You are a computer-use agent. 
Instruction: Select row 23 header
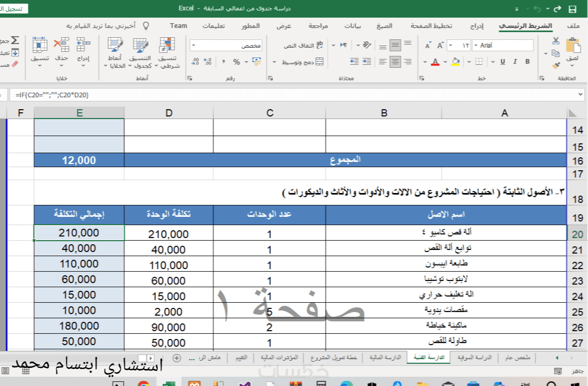[577, 281]
